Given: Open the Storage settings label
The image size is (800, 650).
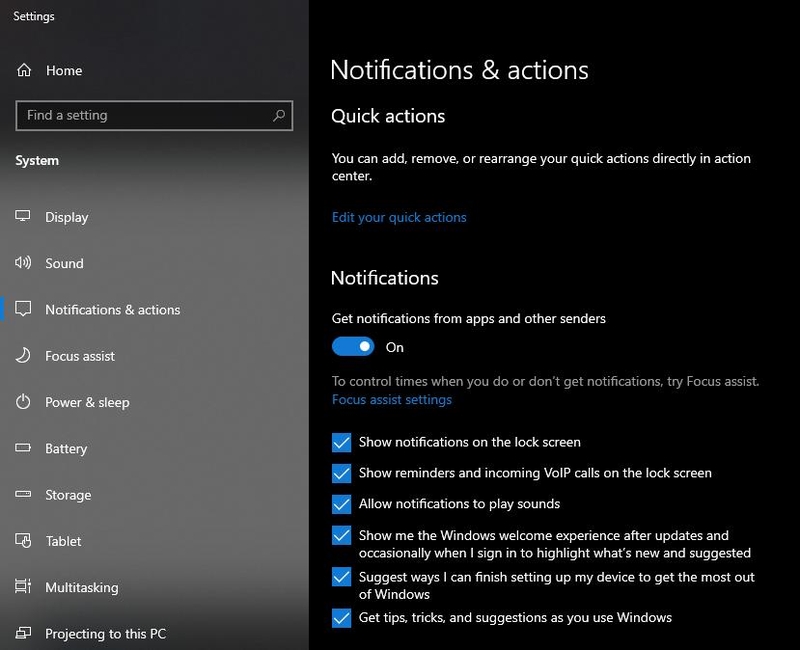Looking at the screenshot, I should click(68, 495).
